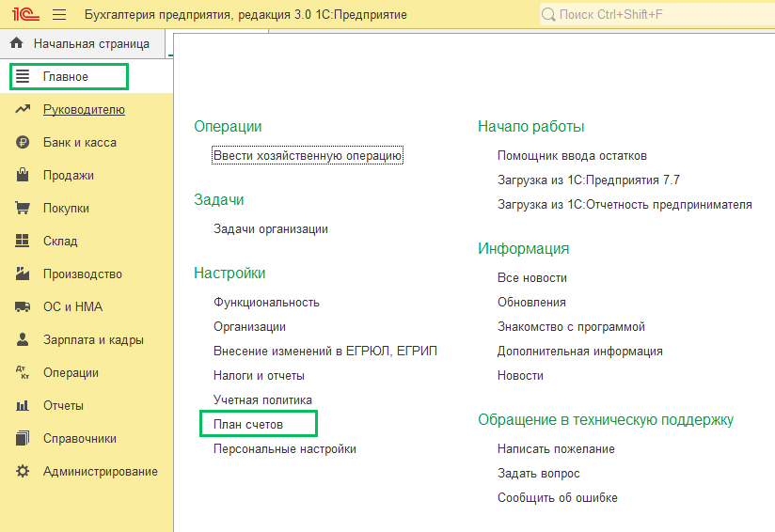Open Внесение изменений в ЕГРЮЛ, ЕГРИП
The image size is (775, 532).
(x=325, y=352)
